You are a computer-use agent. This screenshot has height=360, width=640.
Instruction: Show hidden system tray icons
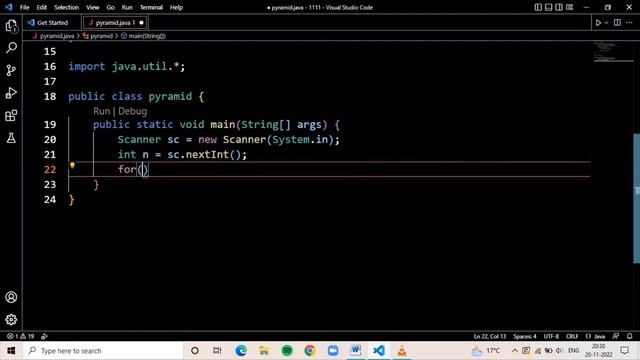pos(514,351)
